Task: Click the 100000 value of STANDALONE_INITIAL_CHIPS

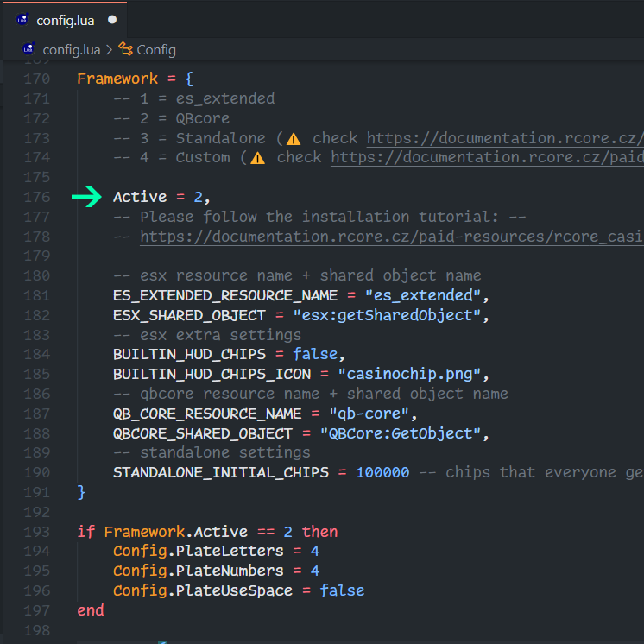Action: pyautogui.click(x=382, y=472)
